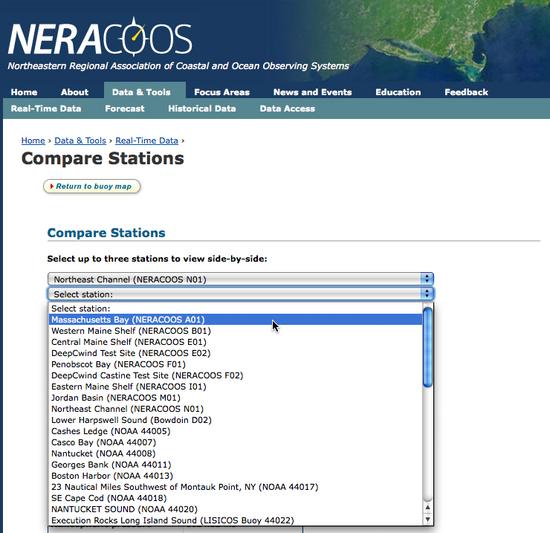Open Real-Time Data submenu item
Viewport: 550px width, 533px height.
tap(46, 109)
